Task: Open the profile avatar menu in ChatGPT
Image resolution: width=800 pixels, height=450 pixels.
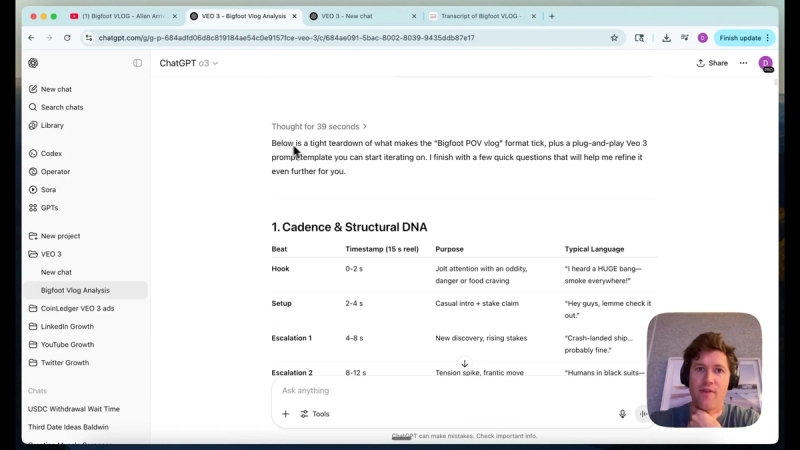Action: (x=765, y=63)
